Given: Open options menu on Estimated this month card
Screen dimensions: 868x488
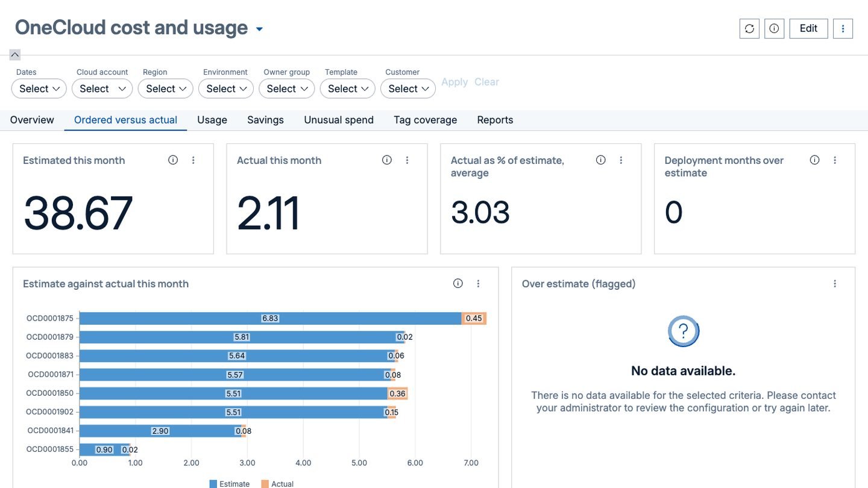Looking at the screenshot, I should click(193, 160).
